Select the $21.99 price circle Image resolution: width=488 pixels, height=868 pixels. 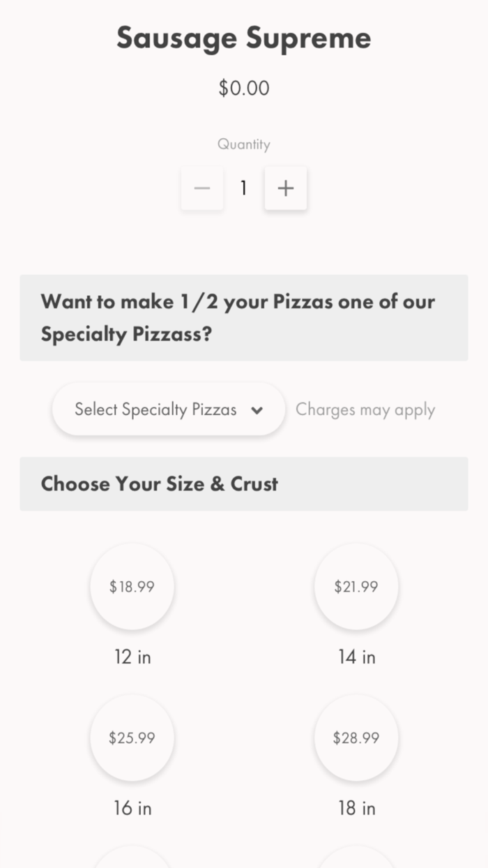click(x=356, y=586)
